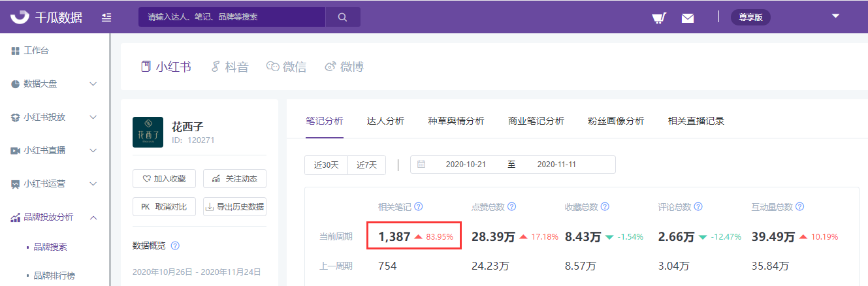
Task: Click the previous period value 35.84万
Action: 770,266
